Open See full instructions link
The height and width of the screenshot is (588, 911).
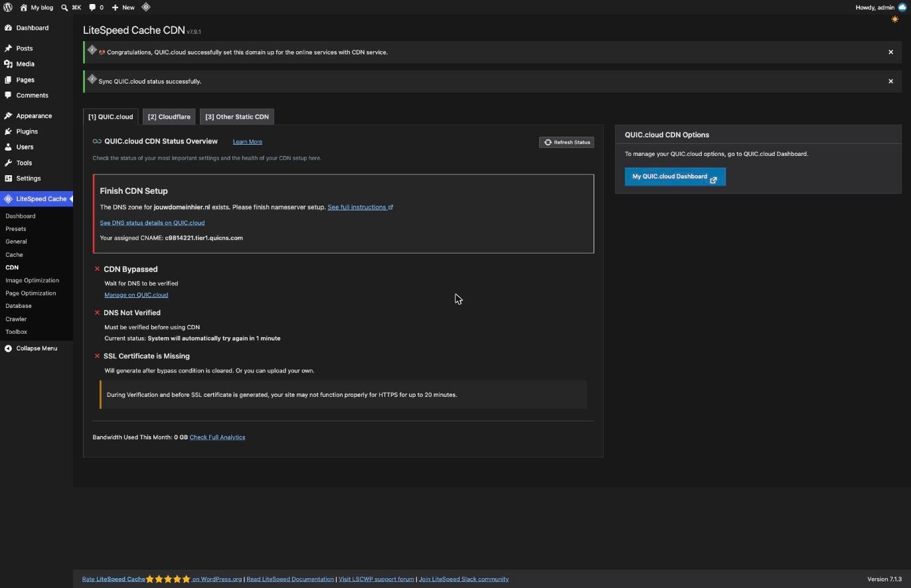tap(360, 207)
